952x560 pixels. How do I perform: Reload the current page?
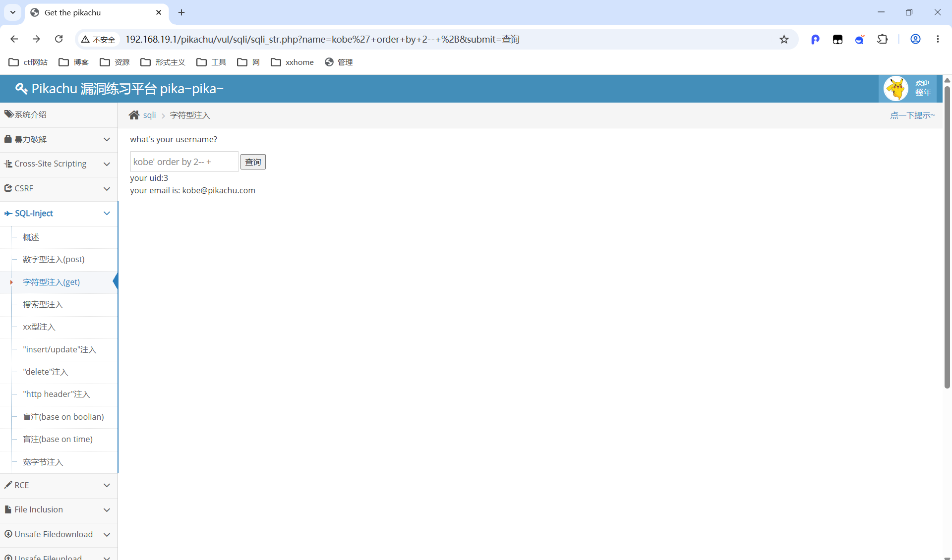[59, 39]
